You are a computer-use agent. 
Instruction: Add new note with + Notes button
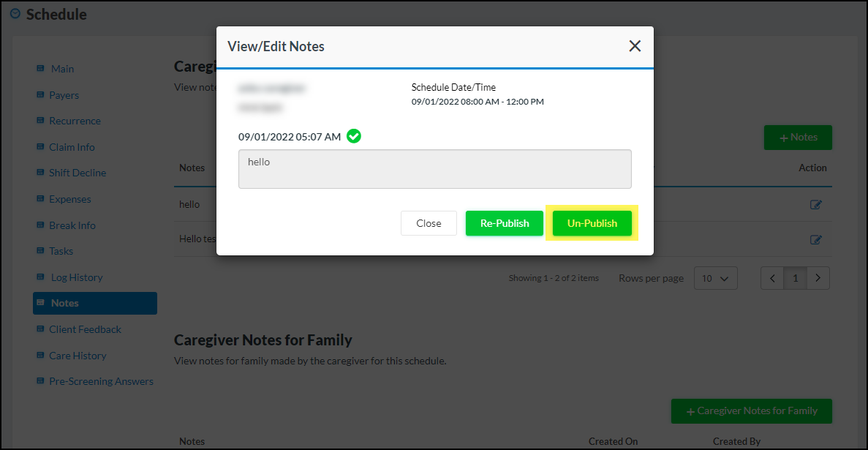798,138
